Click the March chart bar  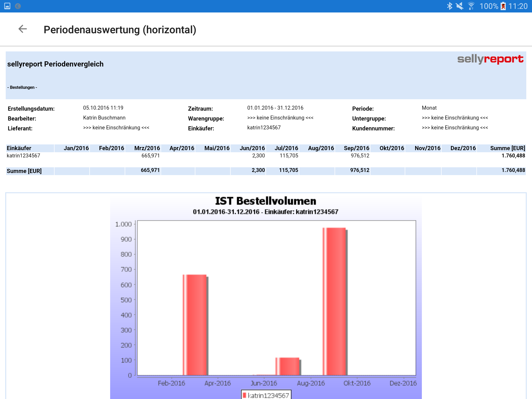195,325
